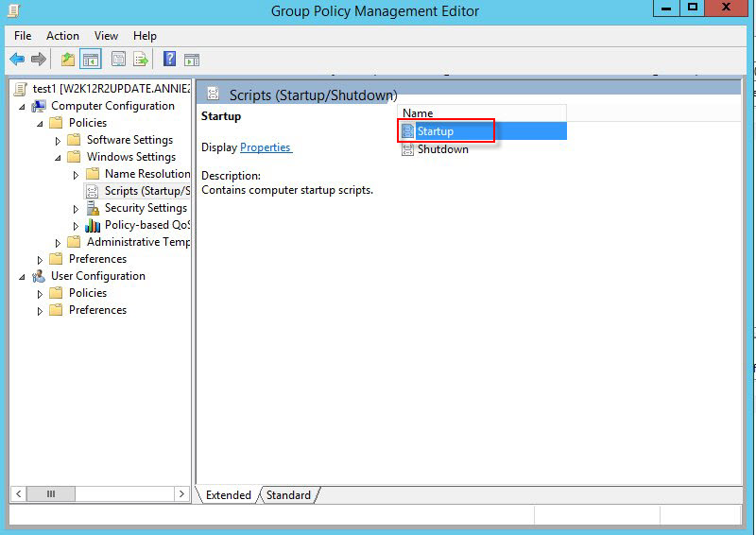Collapse the Computer Configuration tree node
The width and height of the screenshot is (756, 535).
pos(22,106)
